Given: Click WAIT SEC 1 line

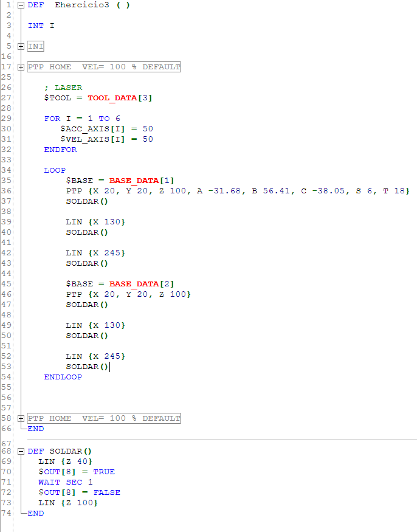Looking at the screenshot, I should click(x=66, y=482).
